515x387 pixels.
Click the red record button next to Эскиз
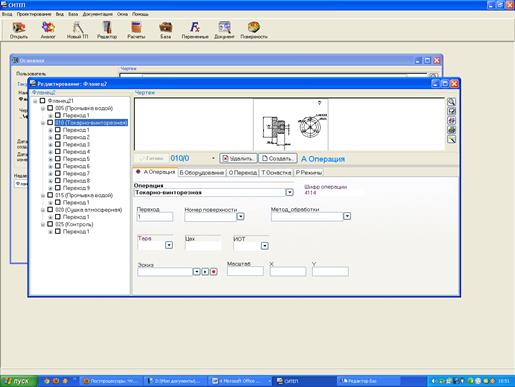point(214,272)
